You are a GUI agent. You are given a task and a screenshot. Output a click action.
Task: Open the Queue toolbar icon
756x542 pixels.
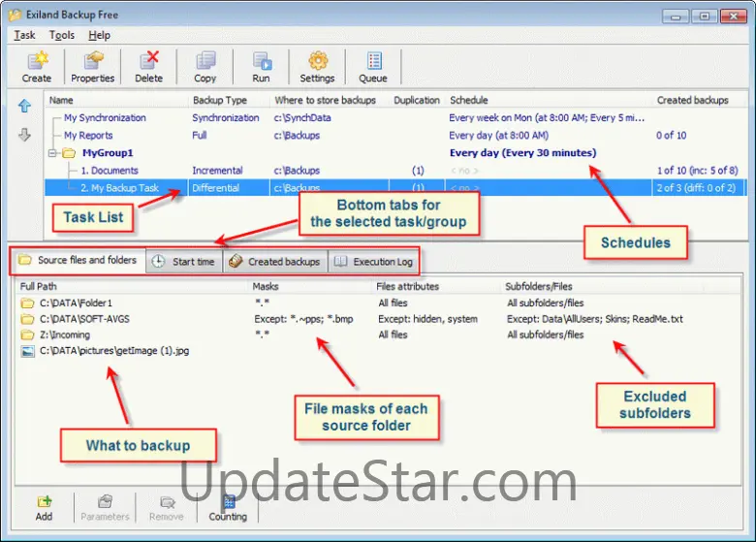[x=373, y=61]
